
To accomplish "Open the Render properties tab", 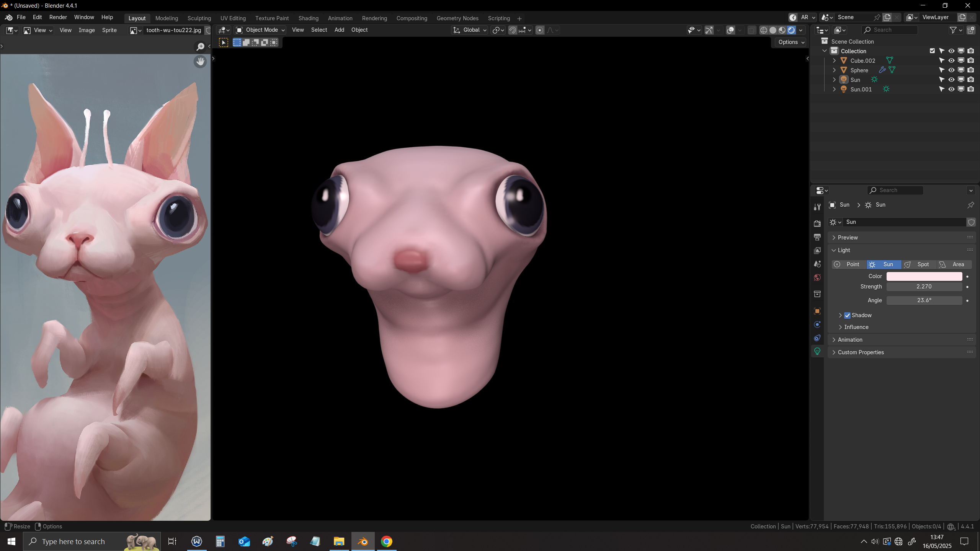I will coord(817,223).
